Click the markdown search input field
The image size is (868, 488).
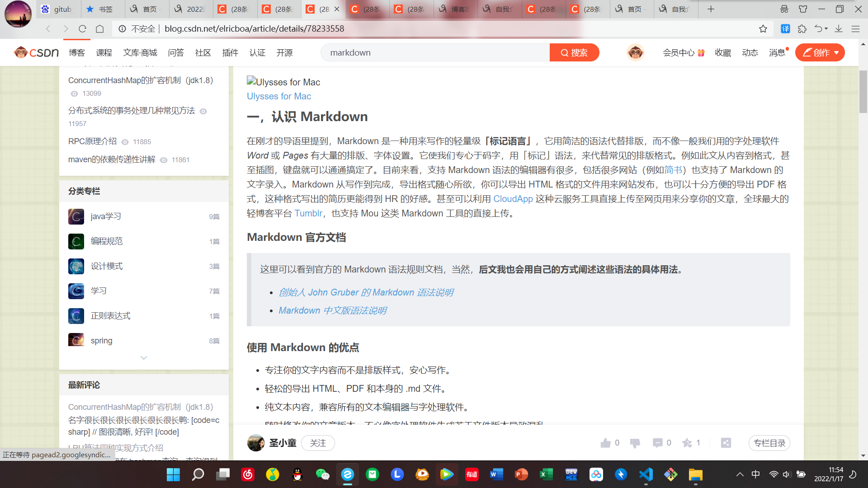[x=434, y=53]
